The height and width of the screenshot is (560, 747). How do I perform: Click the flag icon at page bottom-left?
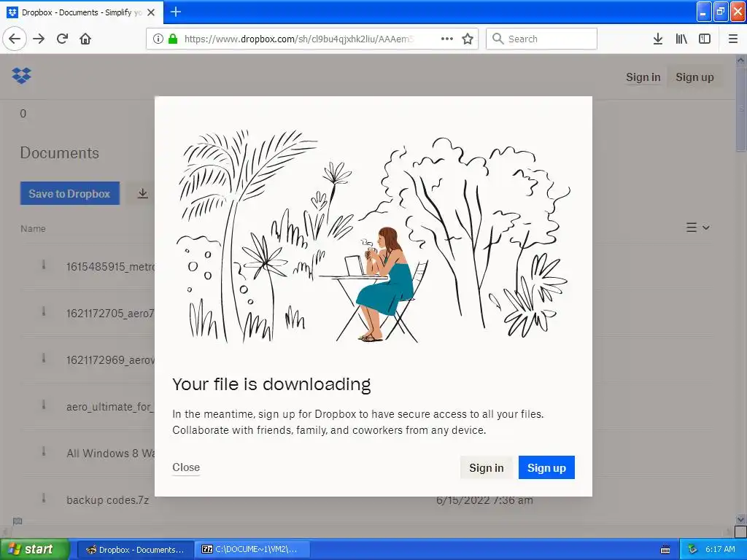(18, 521)
